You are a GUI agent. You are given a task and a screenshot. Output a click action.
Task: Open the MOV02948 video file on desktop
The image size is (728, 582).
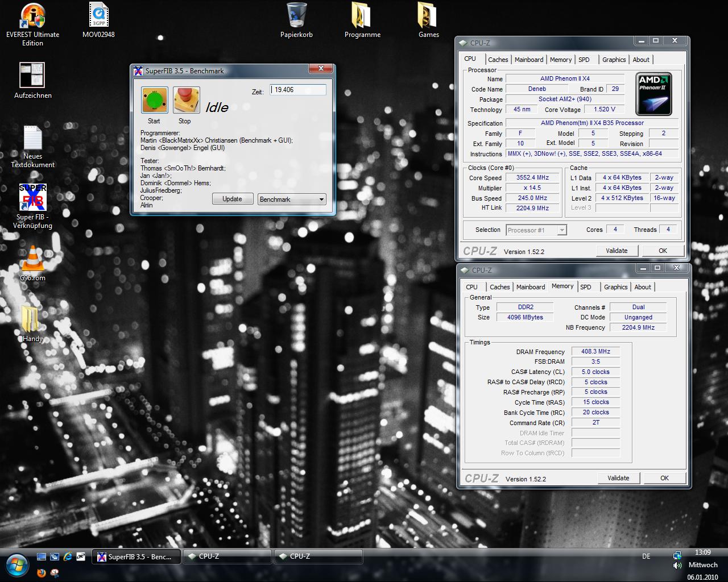[98, 20]
